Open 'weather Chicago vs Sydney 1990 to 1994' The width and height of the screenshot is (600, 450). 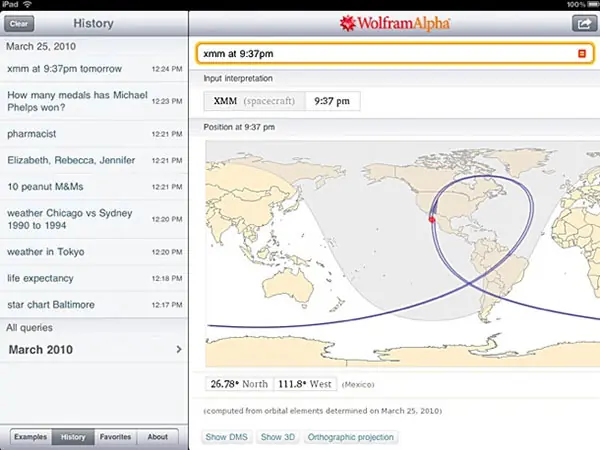(x=94, y=219)
